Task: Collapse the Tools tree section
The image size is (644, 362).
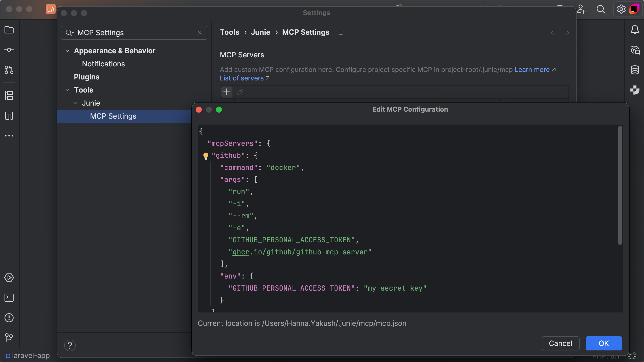Action: coord(67,90)
